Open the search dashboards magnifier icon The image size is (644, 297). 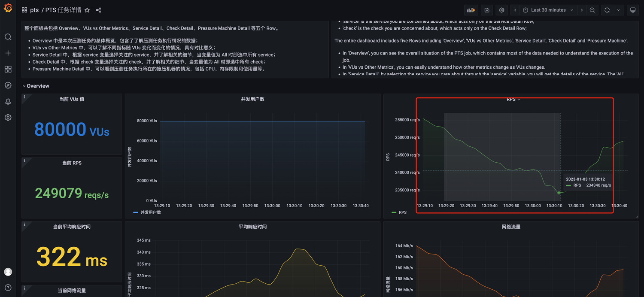click(x=8, y=37)
